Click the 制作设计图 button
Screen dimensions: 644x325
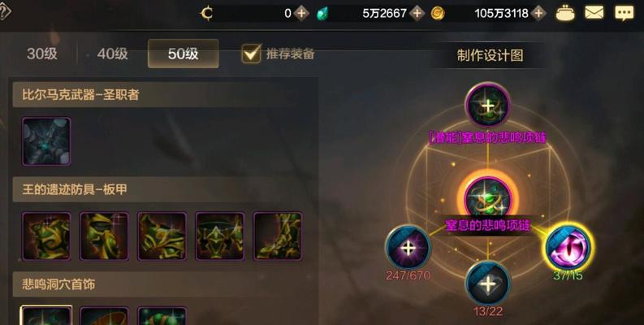[490, 55]
